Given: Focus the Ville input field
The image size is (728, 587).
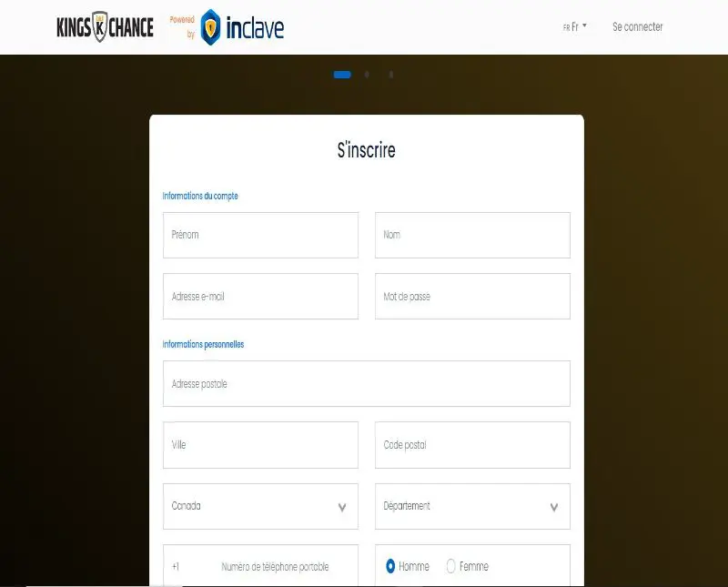Looking at the screenshot, I should tap(260, 445).
